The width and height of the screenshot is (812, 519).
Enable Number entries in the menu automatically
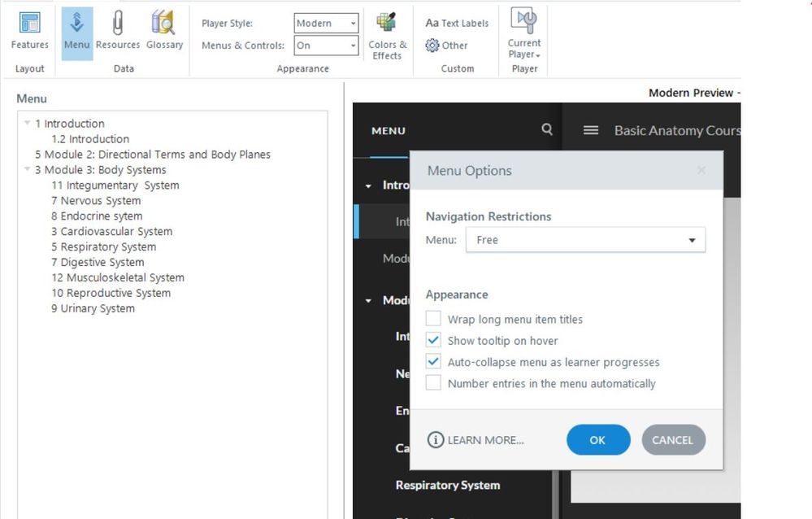[433, 382]
